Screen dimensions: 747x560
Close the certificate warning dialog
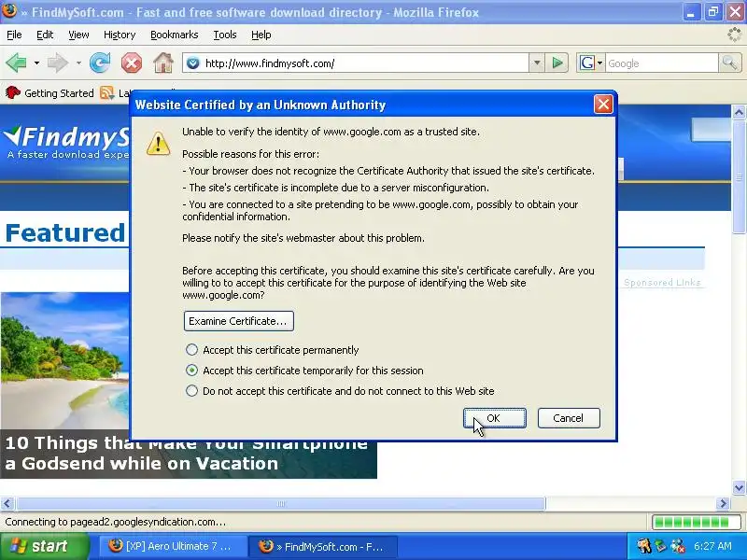coord(603,105)
